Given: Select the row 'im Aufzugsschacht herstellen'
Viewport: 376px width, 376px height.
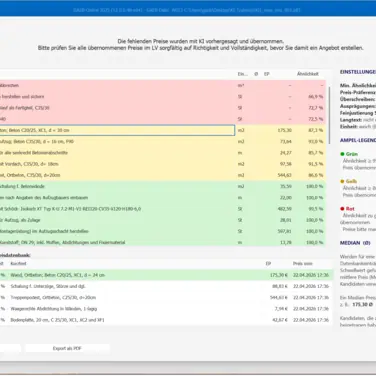Looking at the screenshot, I should pyautogui.click(x=163, y=231).
